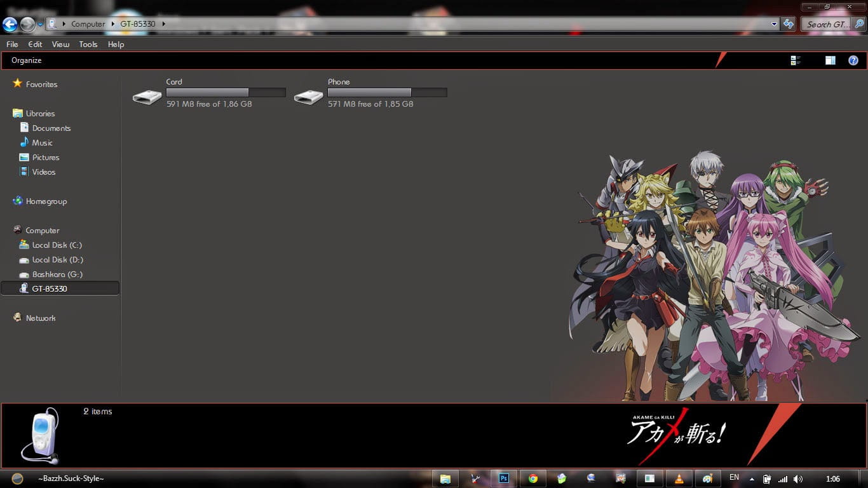This screenshot has width=868, height=488.
Task: Click the Music library note icon
Action: [24, 142]
